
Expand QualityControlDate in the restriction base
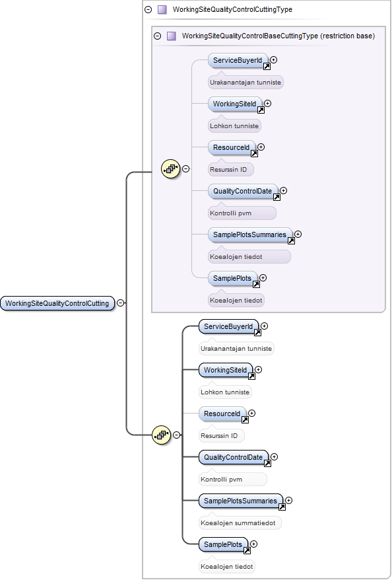283,190
